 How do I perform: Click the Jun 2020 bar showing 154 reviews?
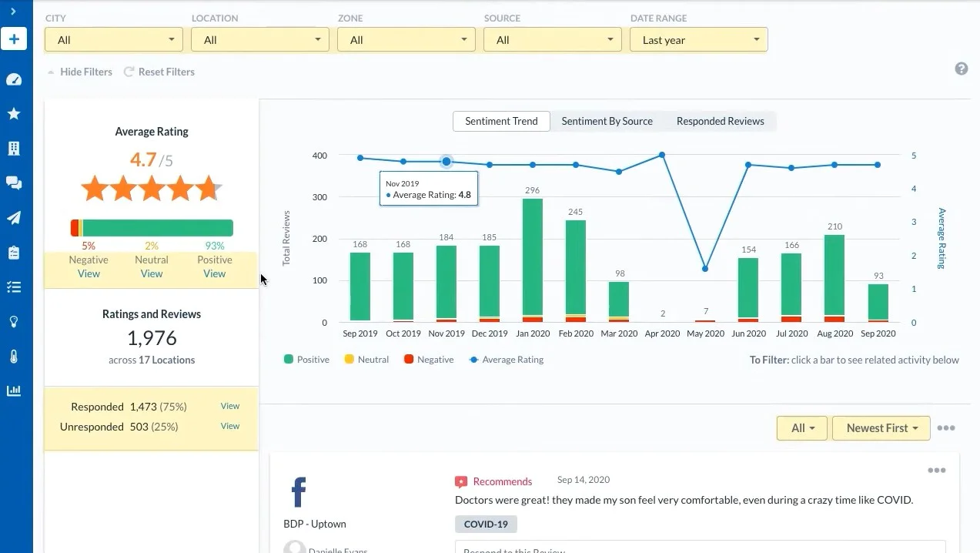[748, 290]
